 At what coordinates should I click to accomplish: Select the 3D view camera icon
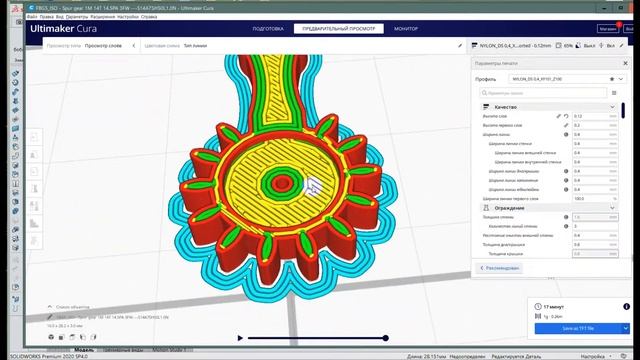pos(51,337)
